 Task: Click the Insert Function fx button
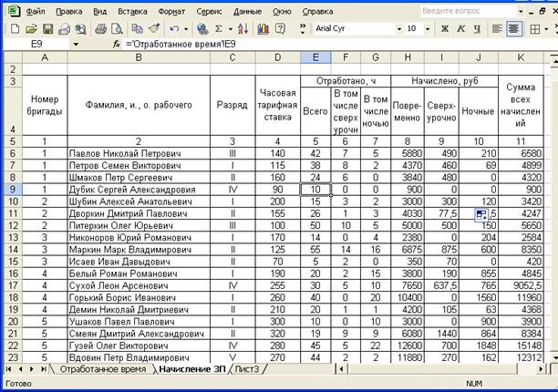pos(116,44)
